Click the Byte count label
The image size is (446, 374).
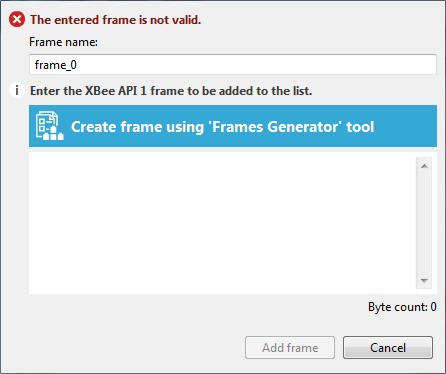pos(397,307)
